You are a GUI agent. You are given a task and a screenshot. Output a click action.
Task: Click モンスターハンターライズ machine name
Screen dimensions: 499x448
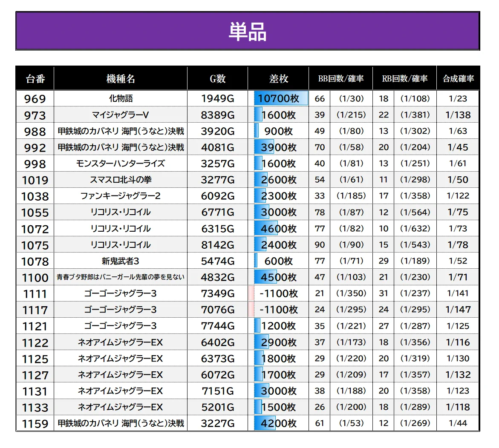121,164
